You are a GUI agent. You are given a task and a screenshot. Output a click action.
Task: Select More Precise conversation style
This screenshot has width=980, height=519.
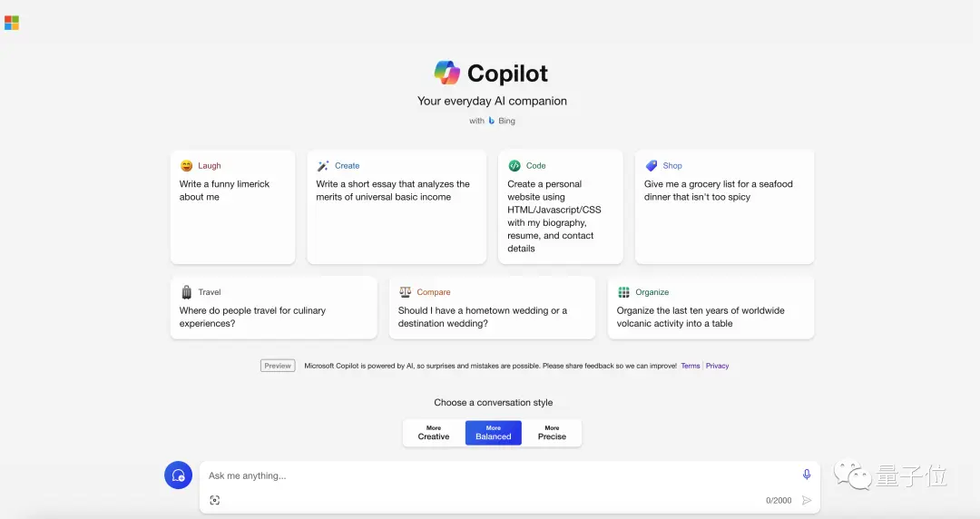tap(552, 433)
